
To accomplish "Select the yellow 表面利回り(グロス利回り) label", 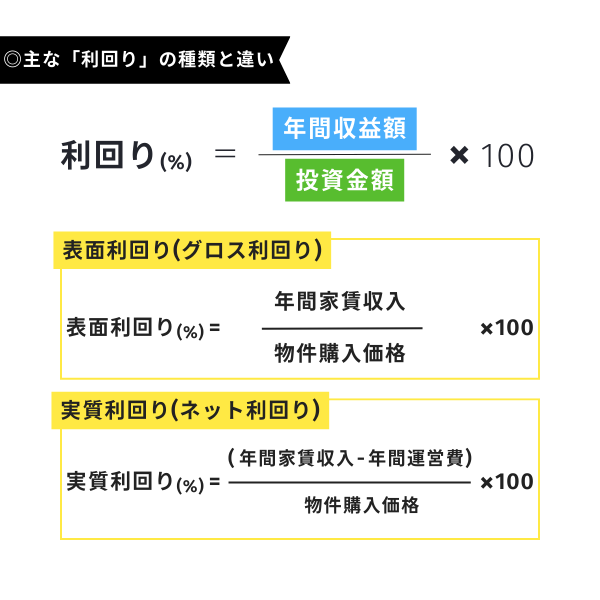I will click(192, 250).
